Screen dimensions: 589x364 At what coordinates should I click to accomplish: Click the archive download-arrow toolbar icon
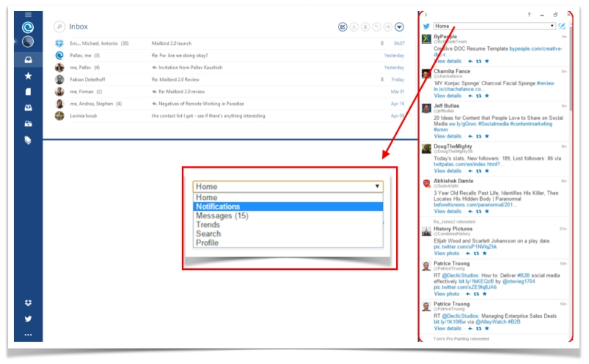354,27
